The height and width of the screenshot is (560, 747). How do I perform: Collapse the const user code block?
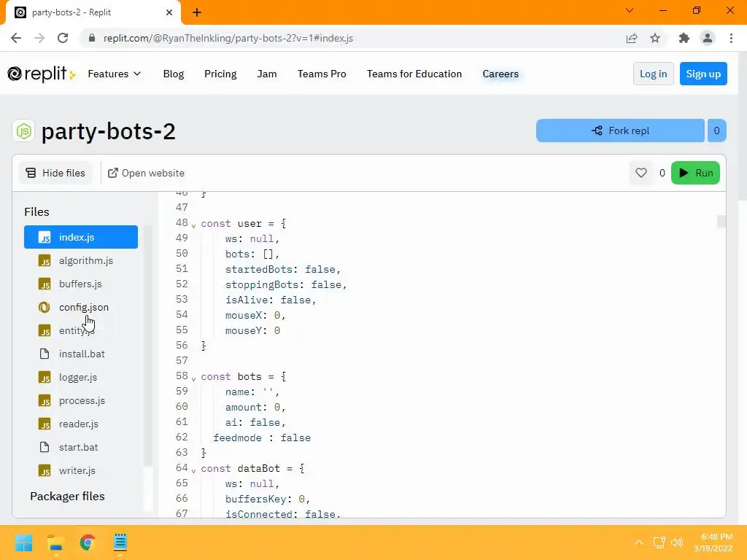(x=193, y=225)
